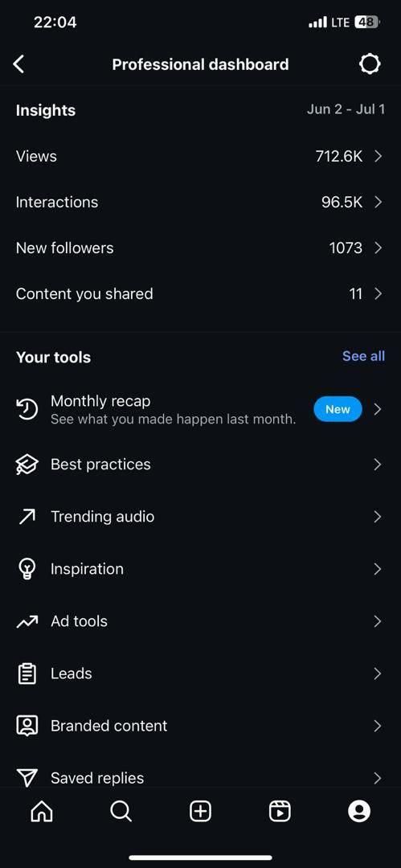Screen dimensions: 401x868
Task: Tap the Best practices graduation cap icon
Action: pos(27,465)
